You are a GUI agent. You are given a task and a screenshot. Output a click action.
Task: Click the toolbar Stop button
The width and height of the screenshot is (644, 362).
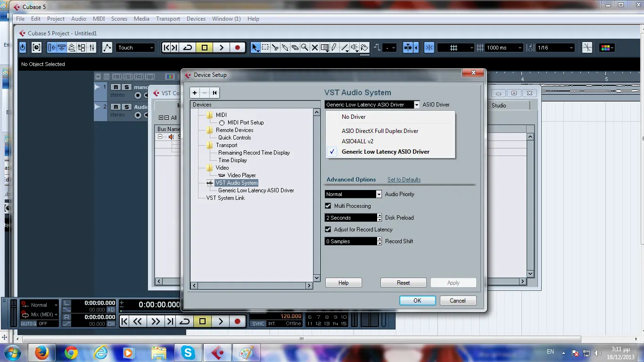pyautogui.click(x=204, y=48)
